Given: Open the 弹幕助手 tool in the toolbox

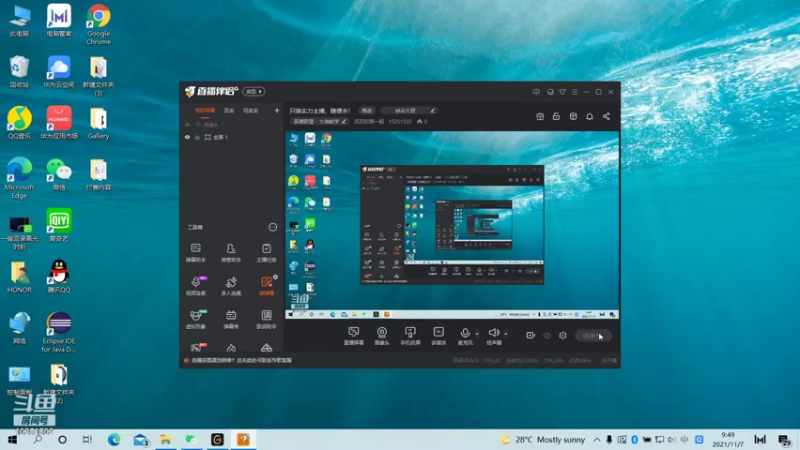Looking at the screenshot, I should click(x=195, y=253).
